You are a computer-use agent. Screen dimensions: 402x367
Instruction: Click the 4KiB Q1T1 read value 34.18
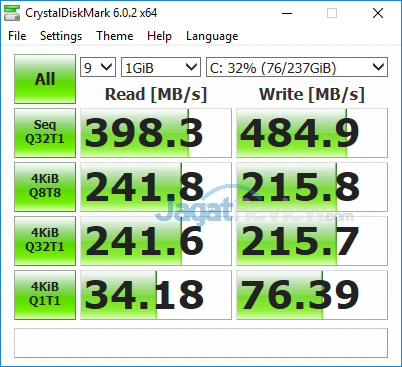coord(156,295)
